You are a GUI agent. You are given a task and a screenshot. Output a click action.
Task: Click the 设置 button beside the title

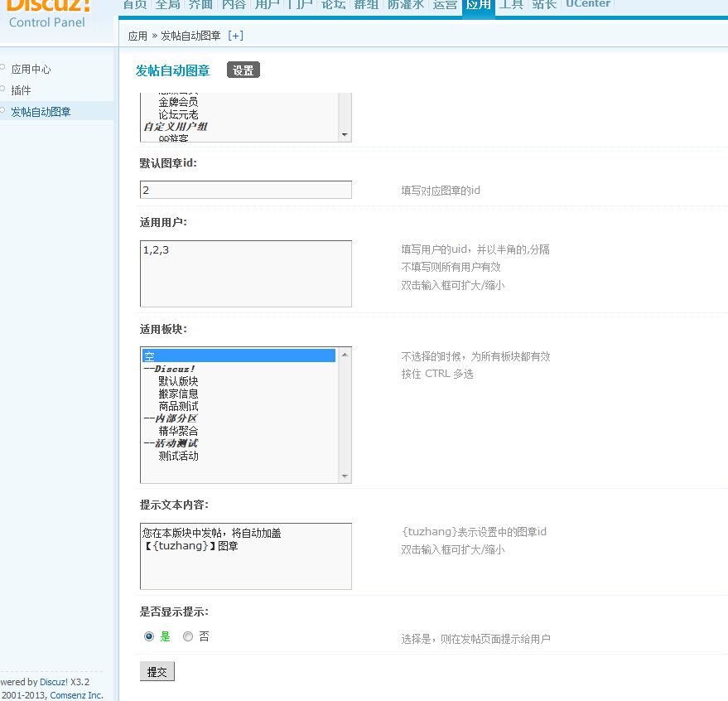[x=243, y=70]
